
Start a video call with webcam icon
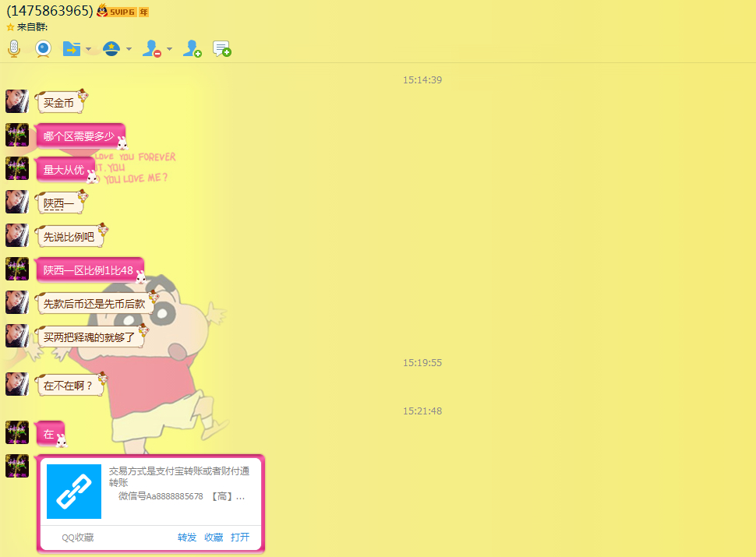tap(44, 48)
